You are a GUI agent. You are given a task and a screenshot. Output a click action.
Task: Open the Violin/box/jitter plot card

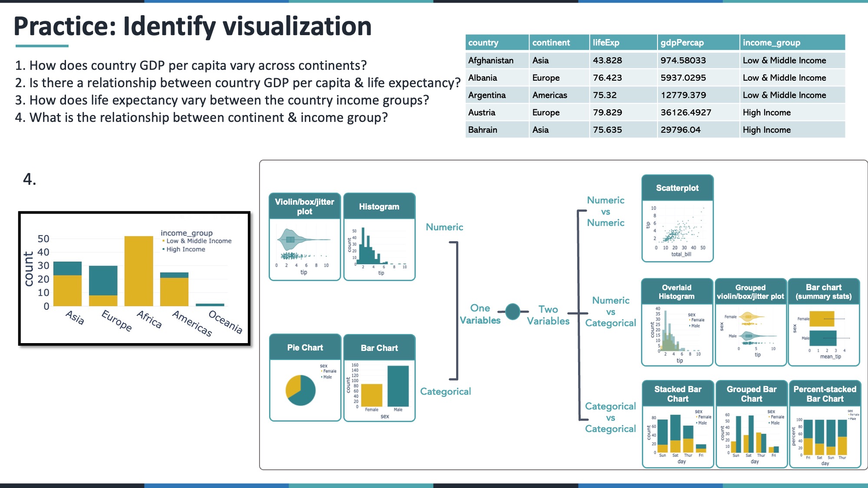(x=305, y=237)
